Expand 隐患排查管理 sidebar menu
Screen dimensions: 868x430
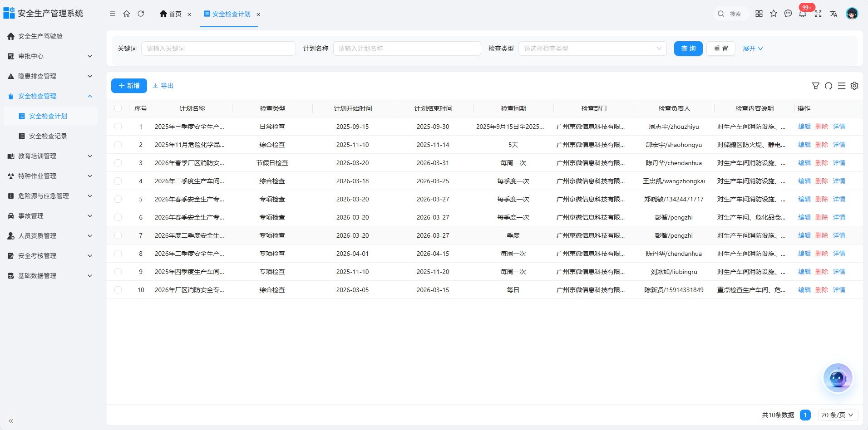pos(50,76)
